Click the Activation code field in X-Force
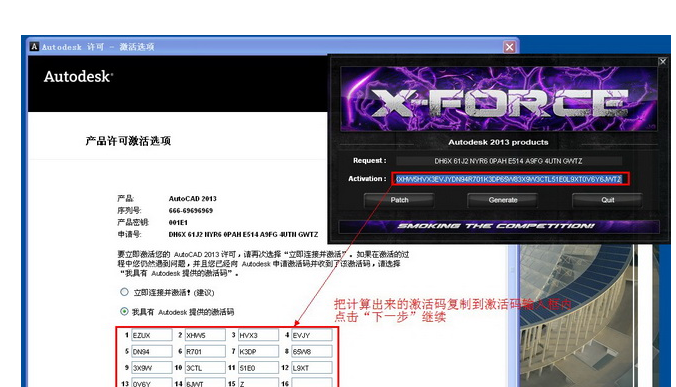Screen dimensions: 676x387 click(x=510, y=179)
